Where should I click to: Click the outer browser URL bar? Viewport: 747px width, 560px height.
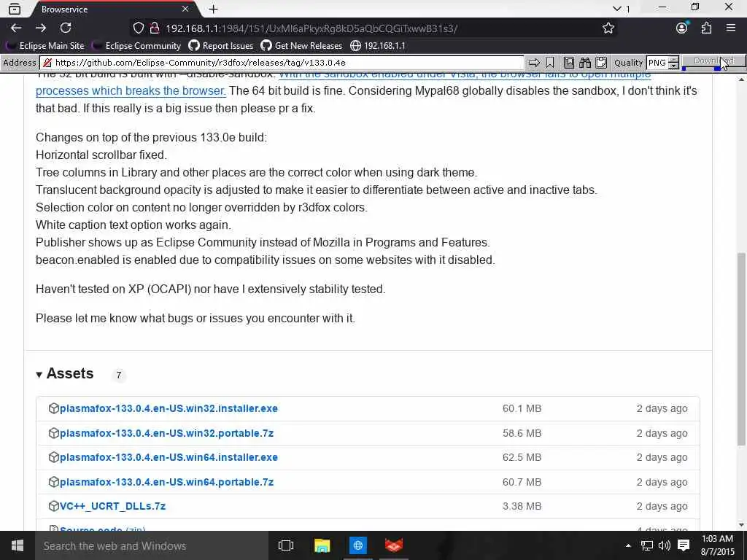[x=371, y=28]
